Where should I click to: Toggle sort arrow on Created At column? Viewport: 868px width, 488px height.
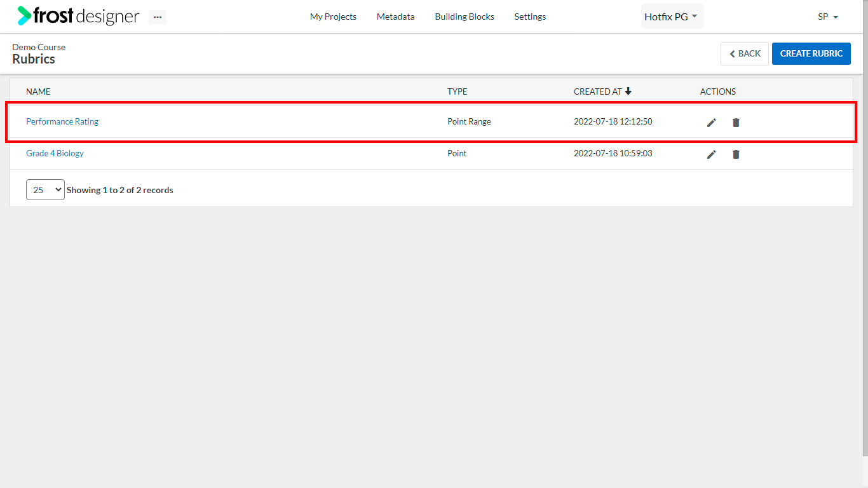pos(628,91)
